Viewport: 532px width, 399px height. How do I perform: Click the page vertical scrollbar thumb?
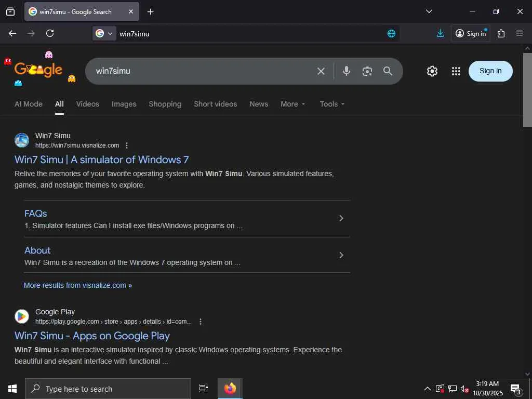click(527, 89)
